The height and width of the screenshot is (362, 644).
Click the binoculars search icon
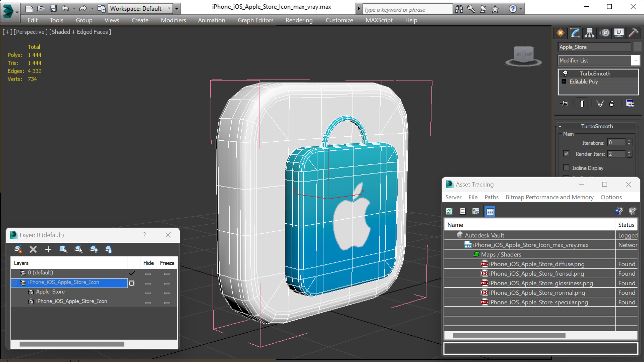click(x=459, y=9)
